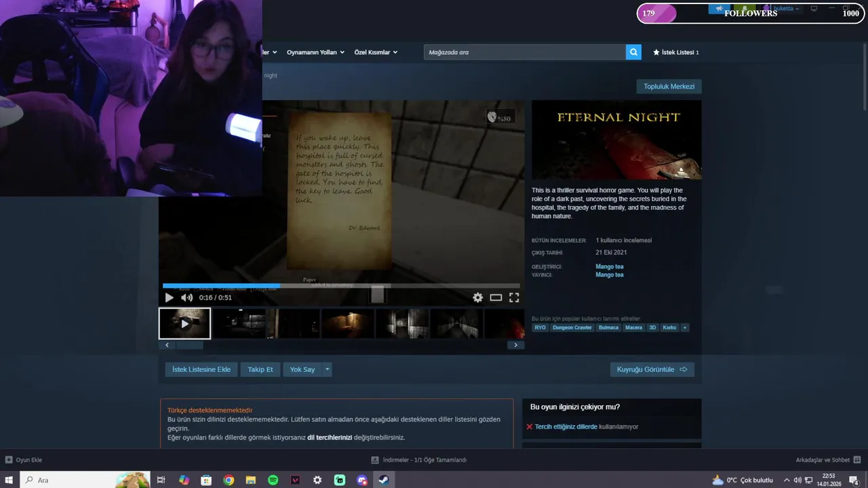This screenshot has height=488, width=868.
Task: Play the game trailer video
Action: point(169,298)
